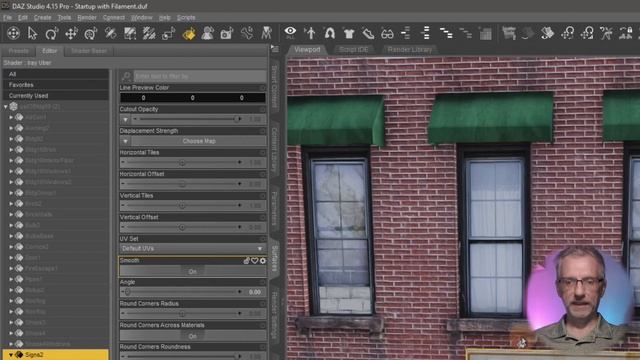
Task: Click the surface filter text field
Action: click(200, 76)
